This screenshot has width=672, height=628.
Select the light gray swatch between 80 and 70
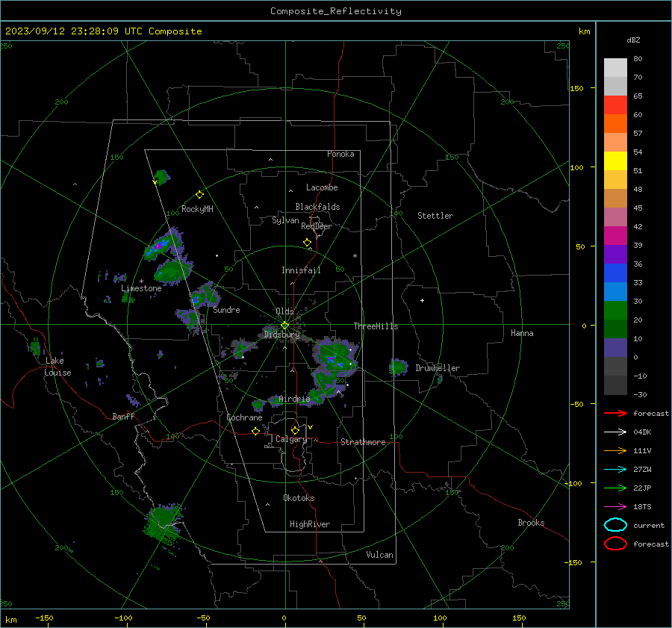(615, 68)
